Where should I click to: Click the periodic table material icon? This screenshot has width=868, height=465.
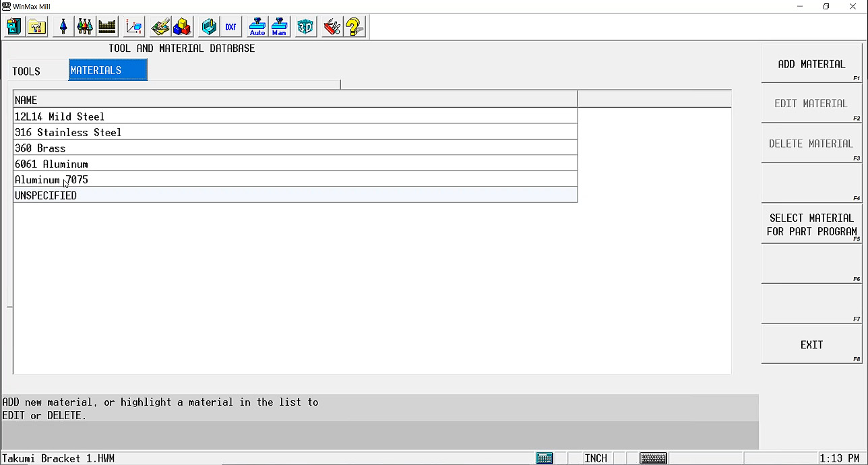point(106,26)
